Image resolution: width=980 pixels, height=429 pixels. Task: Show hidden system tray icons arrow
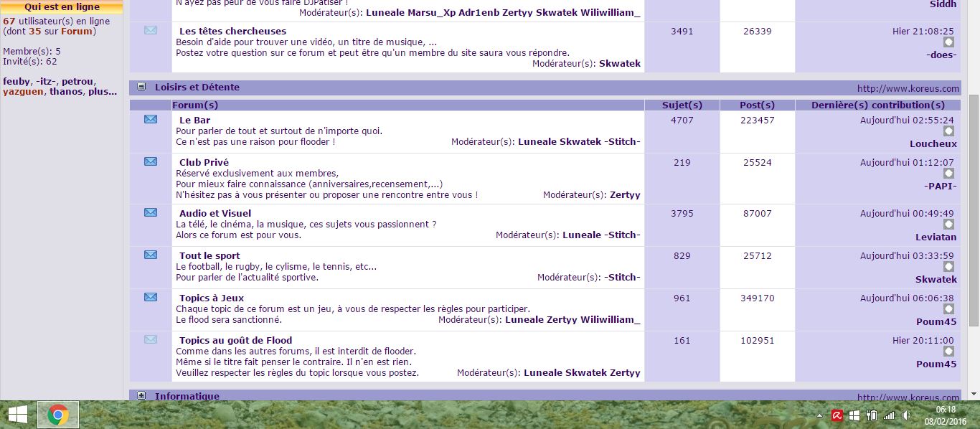(819, 415)
